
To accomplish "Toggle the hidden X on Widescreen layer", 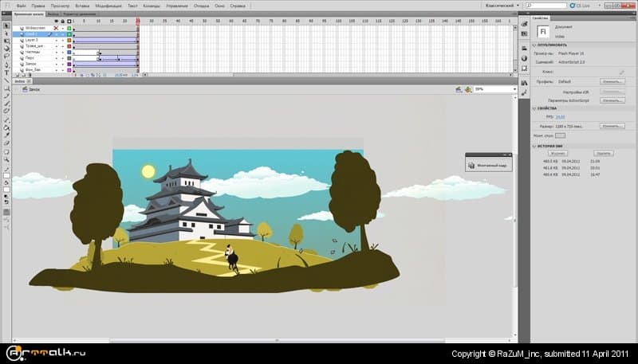I will pos(55,28).
